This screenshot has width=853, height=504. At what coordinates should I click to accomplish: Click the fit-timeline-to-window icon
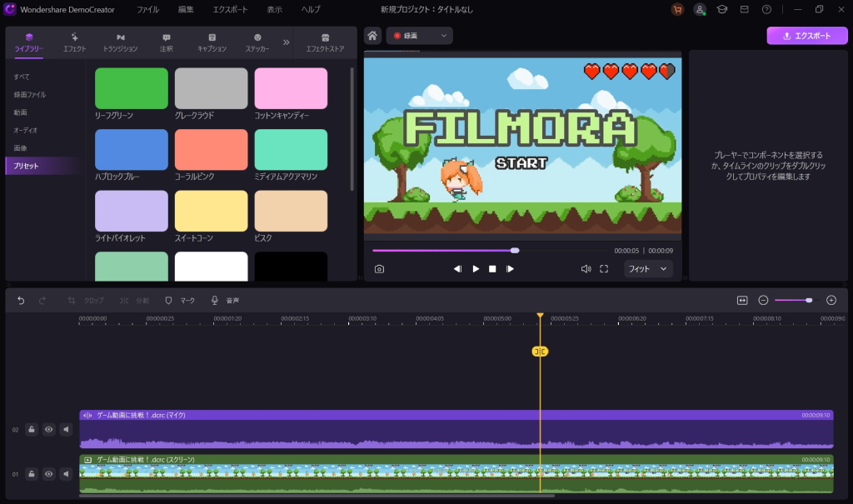742,300
